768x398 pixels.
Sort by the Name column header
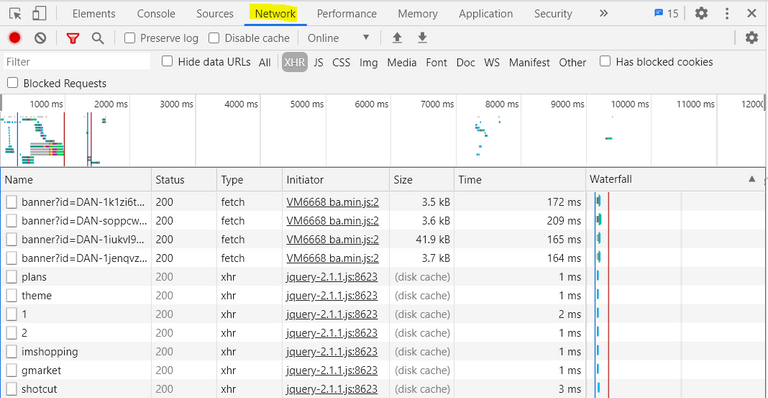point(77,180)
